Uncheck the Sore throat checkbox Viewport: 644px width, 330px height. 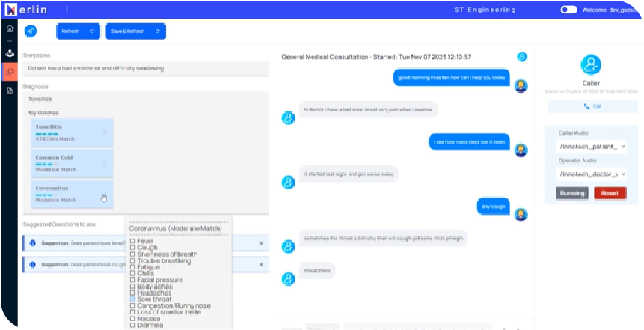pos(132,299)
